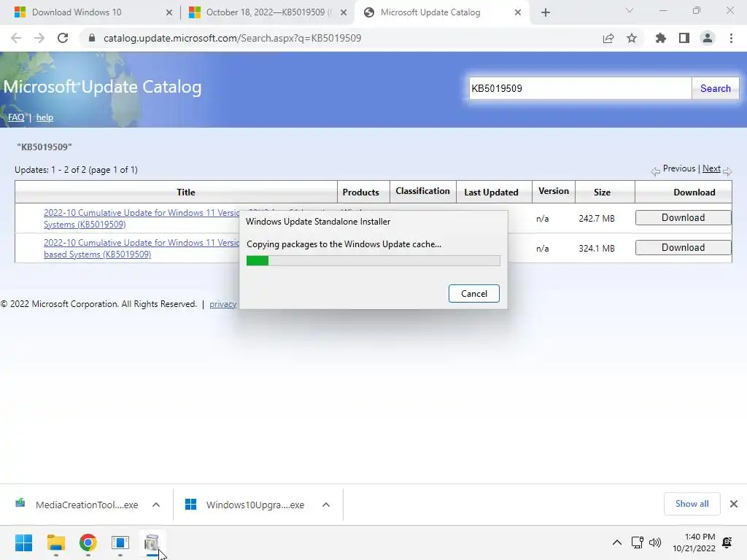Share this page icon
The height and width of the screenshot is (560, 747).
608,38
